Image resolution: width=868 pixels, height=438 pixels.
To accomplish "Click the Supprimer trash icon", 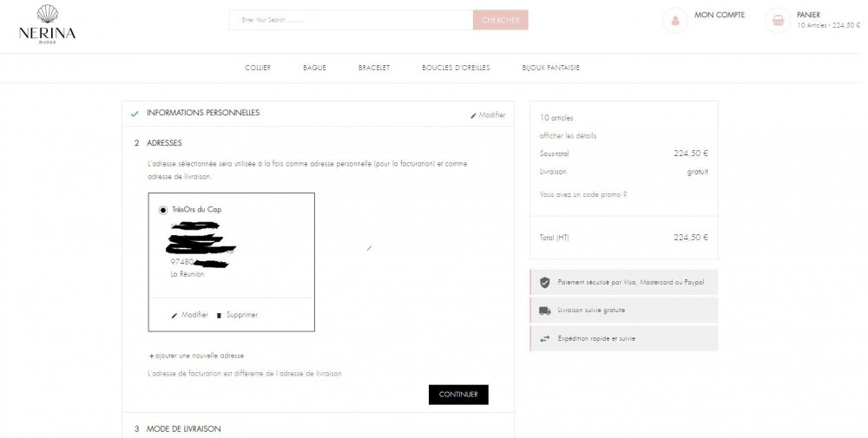I will coord(219,315).
